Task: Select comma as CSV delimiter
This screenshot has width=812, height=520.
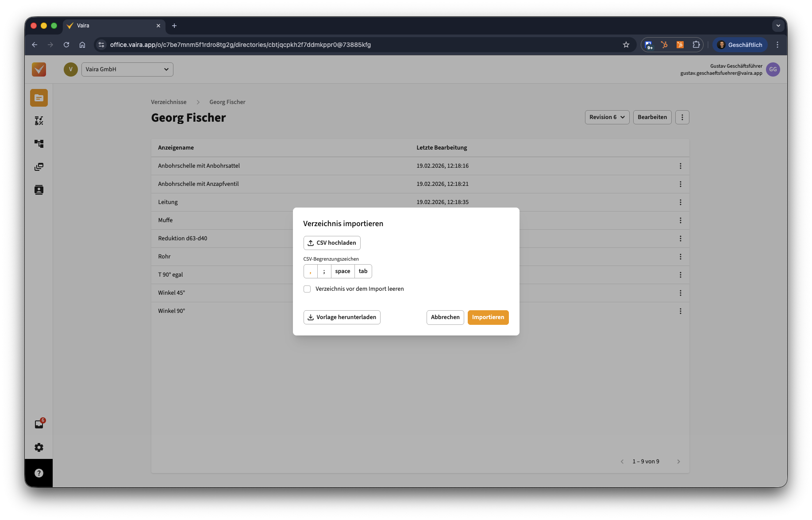Action: pos(311,271)
